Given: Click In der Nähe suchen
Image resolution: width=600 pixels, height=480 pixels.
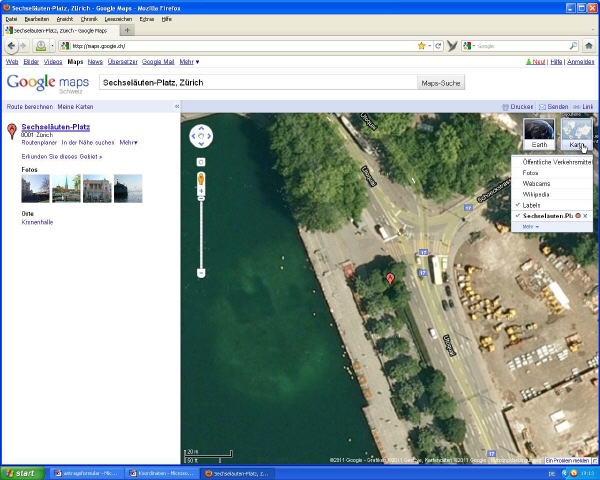Looking at the screenshot, I should [88, 142].
